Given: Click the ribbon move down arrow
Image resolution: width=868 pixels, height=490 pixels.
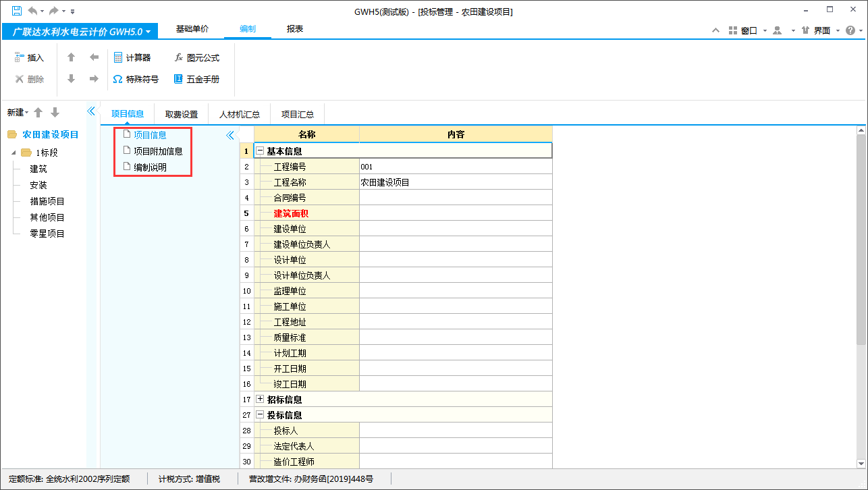Looking at the screenshot, I should tap(71, 79).
